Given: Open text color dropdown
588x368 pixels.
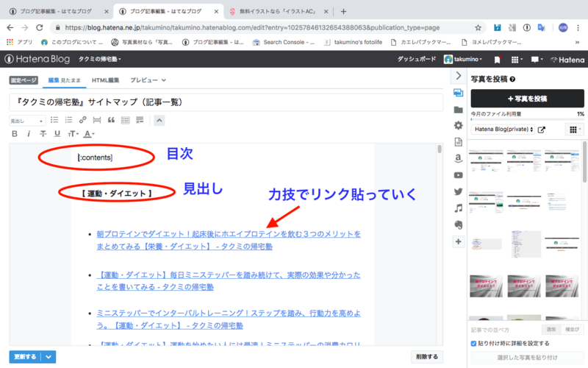Looking at the screenshot, I should [x=89, y=134].
